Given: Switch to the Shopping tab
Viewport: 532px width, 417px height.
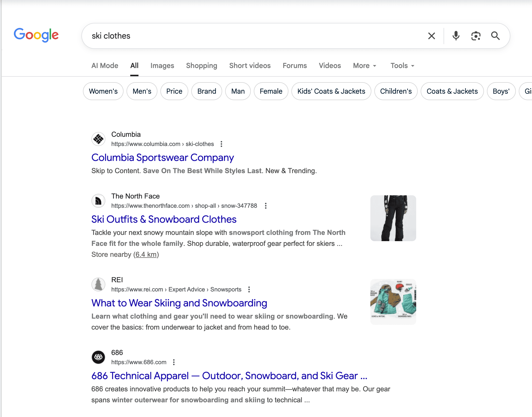Looking at the screenshot, I should tap(201, 66).
